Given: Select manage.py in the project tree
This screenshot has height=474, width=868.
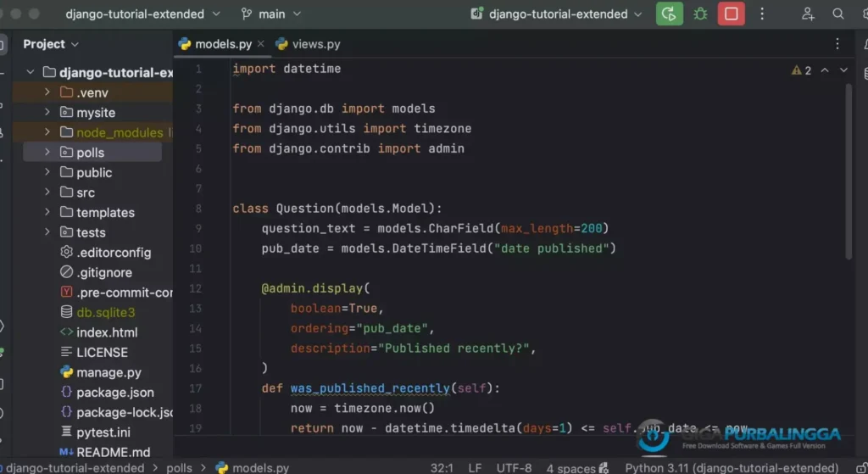Looking at the screenshot, I should pyautogui.click(x=100, y=372).
